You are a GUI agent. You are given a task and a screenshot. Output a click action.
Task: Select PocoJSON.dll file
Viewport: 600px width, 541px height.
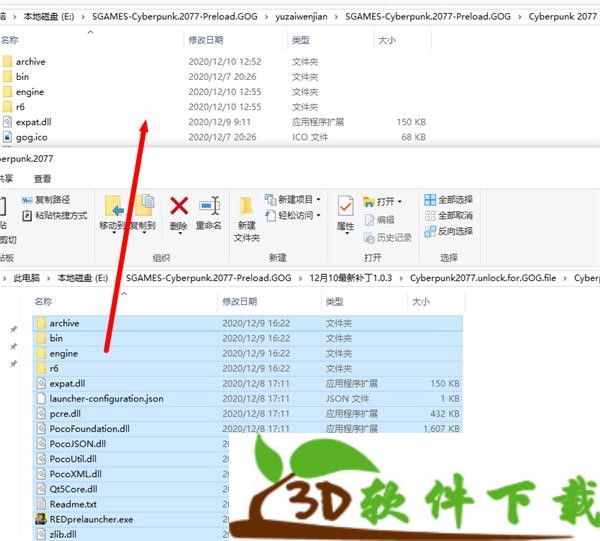[x=78, y=444]
